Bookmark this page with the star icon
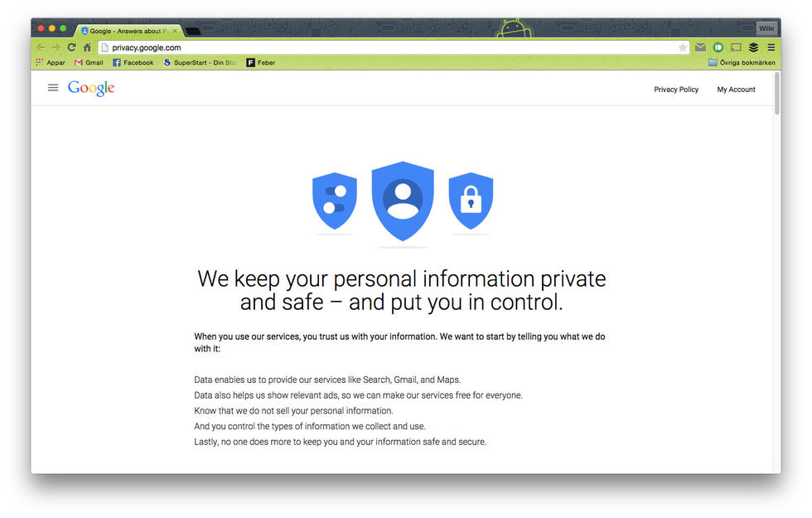812x518 pixels. [x=683, y=47]
